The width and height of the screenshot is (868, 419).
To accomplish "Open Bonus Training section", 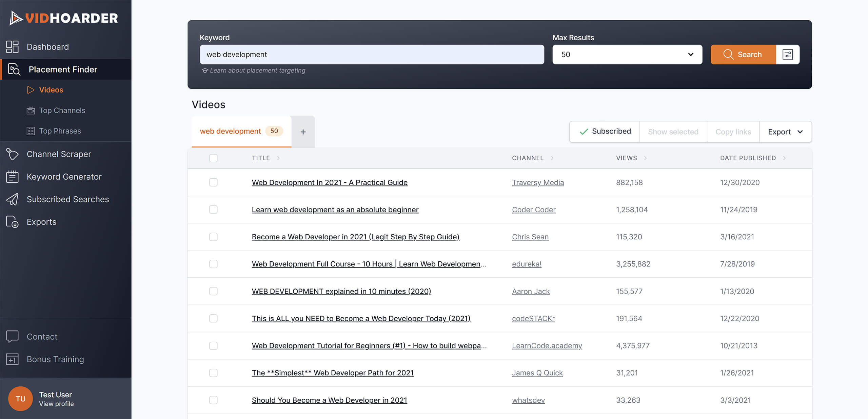I will (55, 359).
